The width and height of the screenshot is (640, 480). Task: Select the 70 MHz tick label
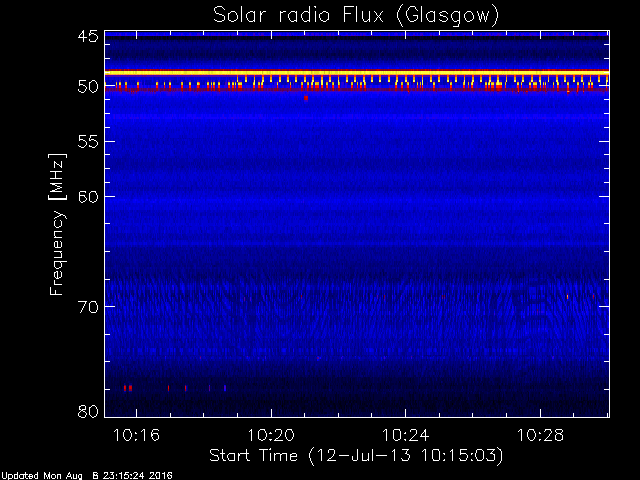click(x=88, y=307)
